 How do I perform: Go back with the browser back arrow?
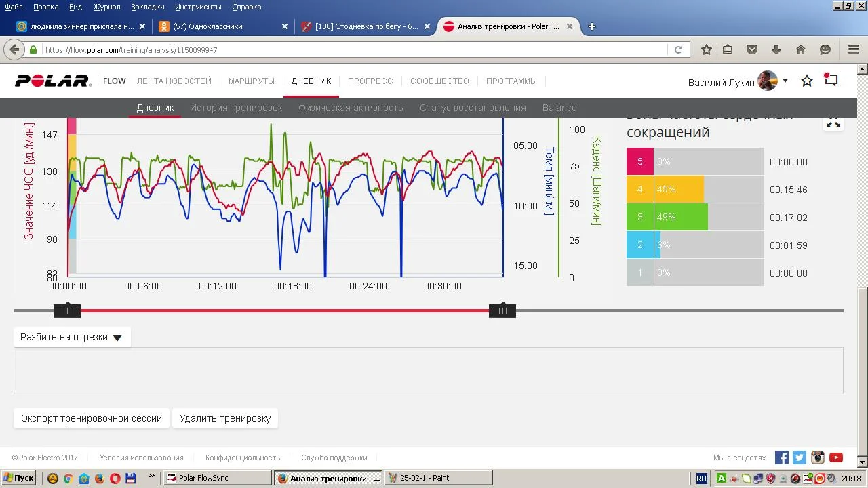pos(14,49)
